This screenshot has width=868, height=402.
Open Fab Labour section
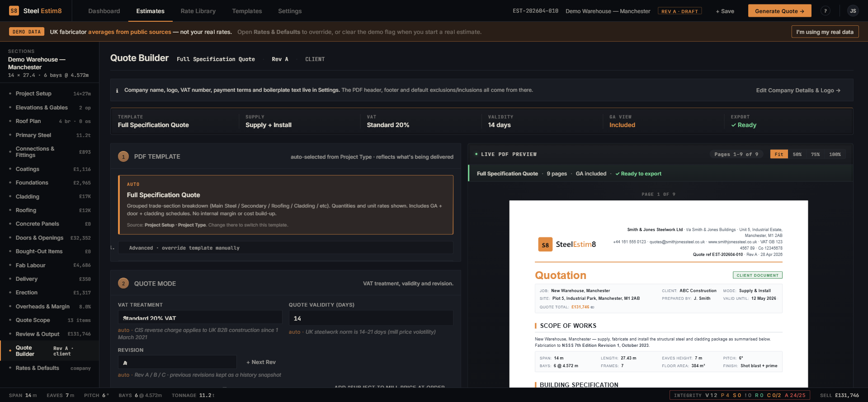(x=50, y=265)
